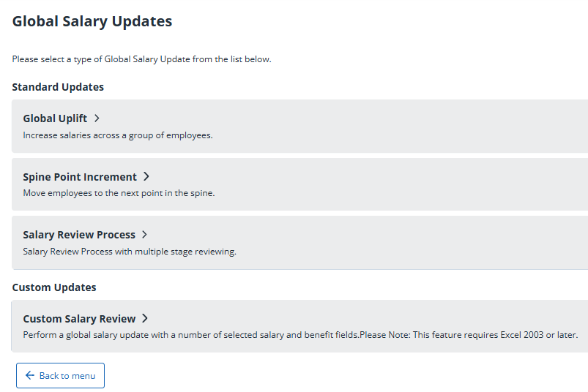Image resolution: width=588 pixels, height=392 pixels.
Task: Select the Salary Review Process title
Action: pos(79,235)
